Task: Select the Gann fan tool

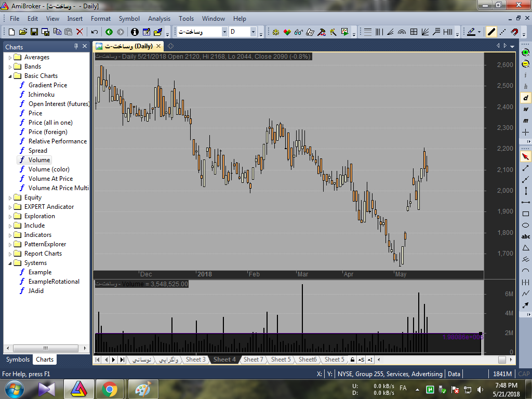Action: 425,32
